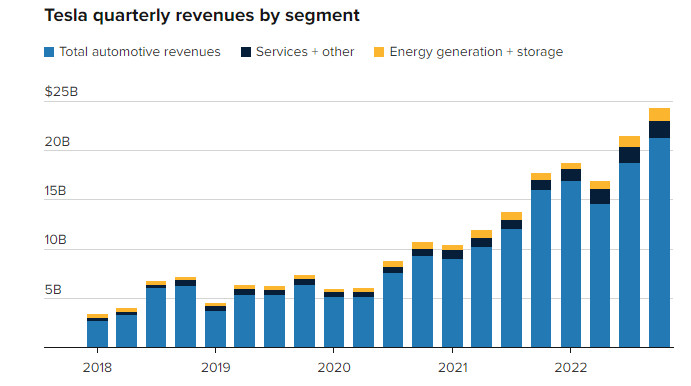Viewport: 691px width, 386px height.
Task: Click the 5B y-axis label
Action: tap(53, 290)
